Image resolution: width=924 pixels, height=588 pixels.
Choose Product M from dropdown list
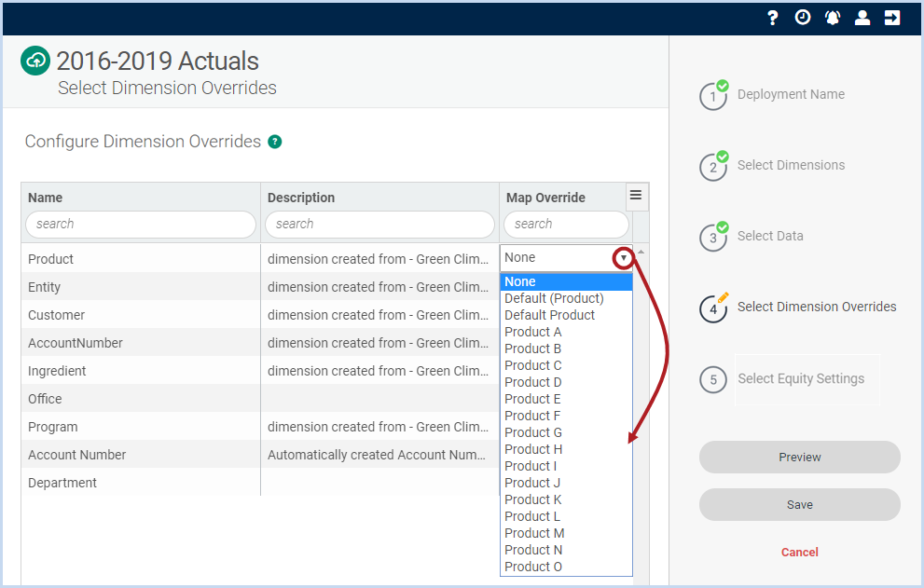click(566, 533)
